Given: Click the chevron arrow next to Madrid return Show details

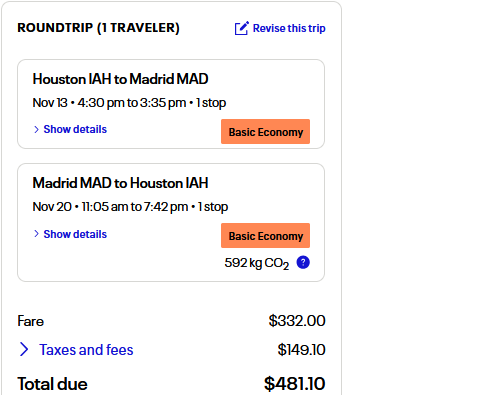Looking at the screenshot, I should (x=36, y=234).
